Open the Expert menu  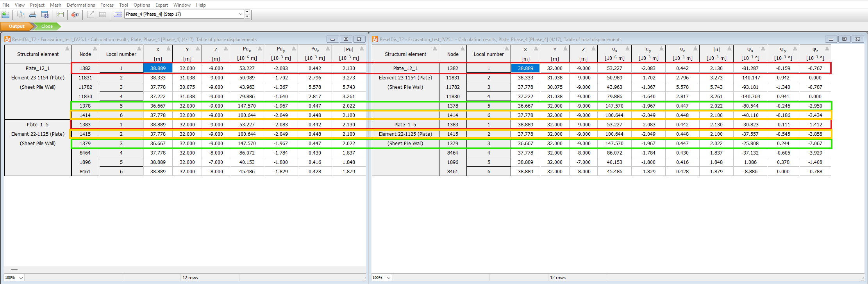162,5
